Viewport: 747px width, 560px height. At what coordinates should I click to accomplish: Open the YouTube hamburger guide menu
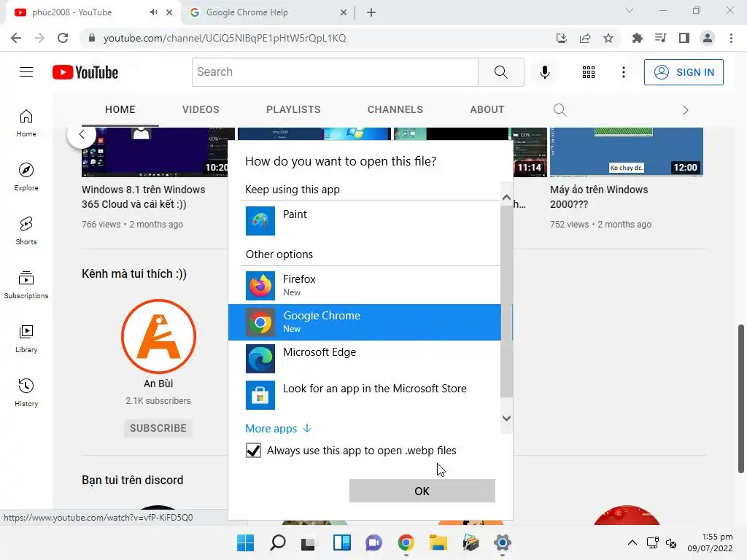pyautogui.click(x=26, y=72)
